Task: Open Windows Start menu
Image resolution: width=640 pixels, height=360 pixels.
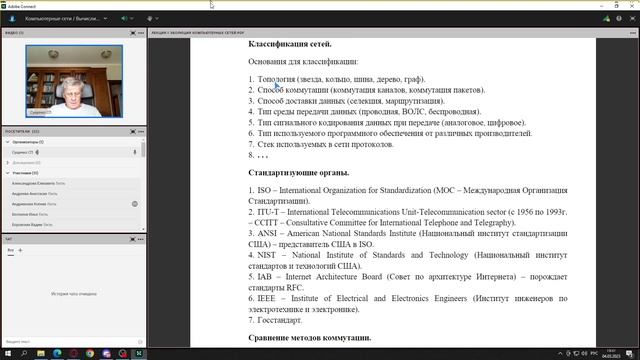Action: pyautogui.click(x=8, y=353)
